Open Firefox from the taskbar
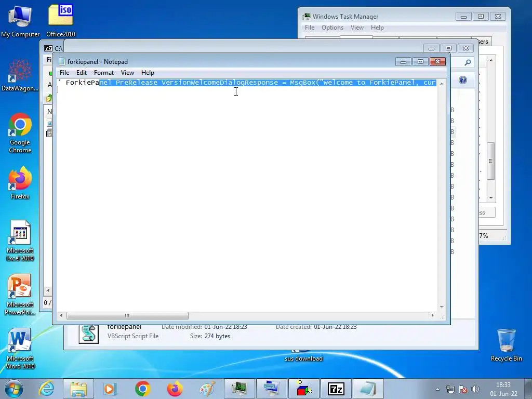Viewport: 532px width, 399px height. coord(175,389)
